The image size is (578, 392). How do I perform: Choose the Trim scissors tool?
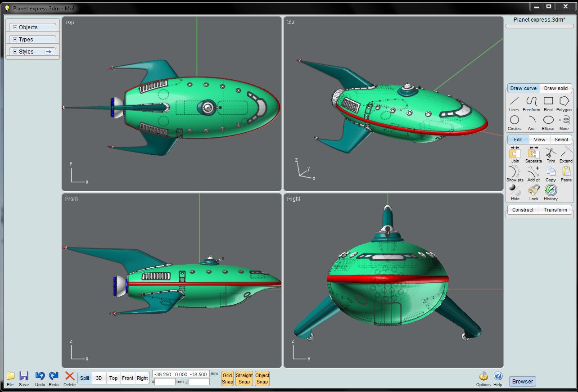(551, 155)
